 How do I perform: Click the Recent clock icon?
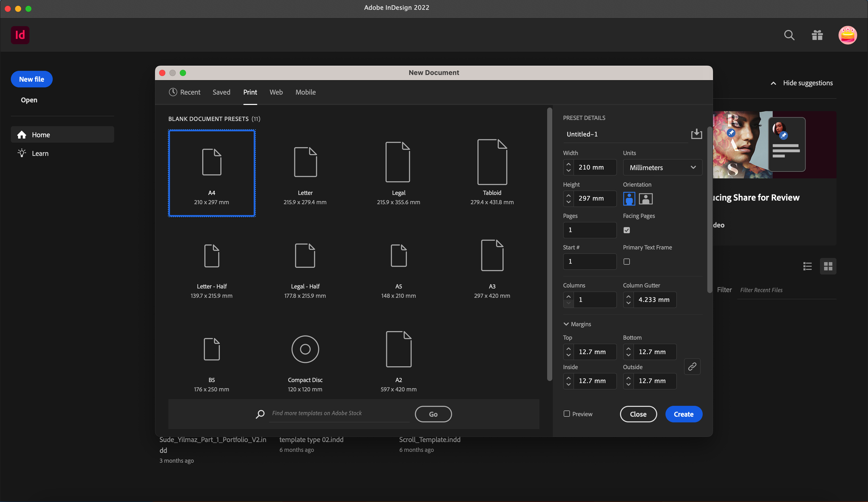[x=173, y=92]
